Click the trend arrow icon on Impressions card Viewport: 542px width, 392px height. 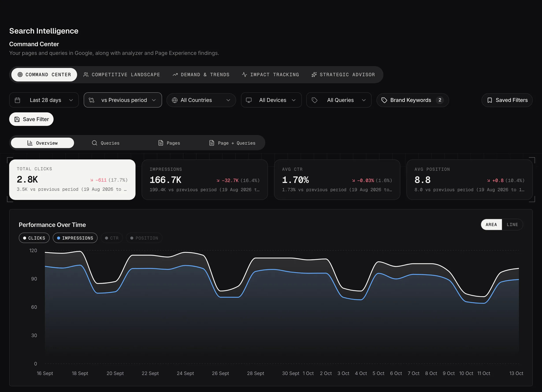click(218, 181)
